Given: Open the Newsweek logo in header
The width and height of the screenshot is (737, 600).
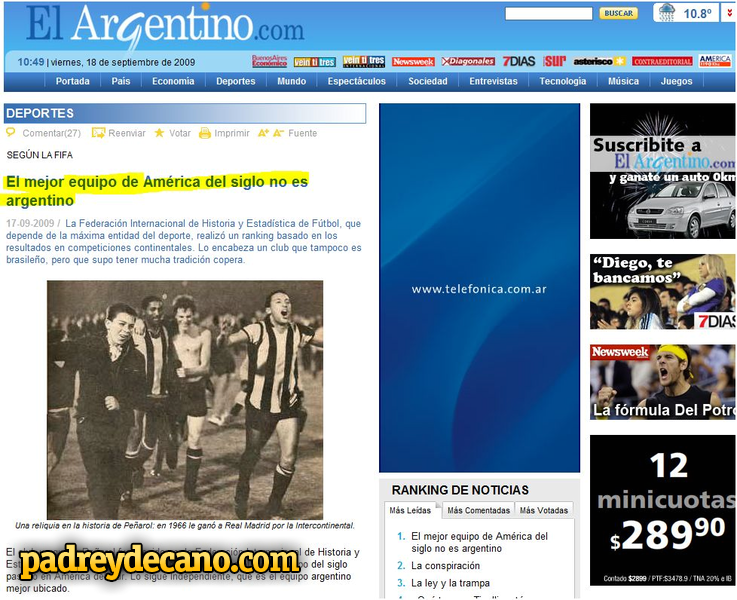Looking at the screenshot, I should [x=413, y=62].
